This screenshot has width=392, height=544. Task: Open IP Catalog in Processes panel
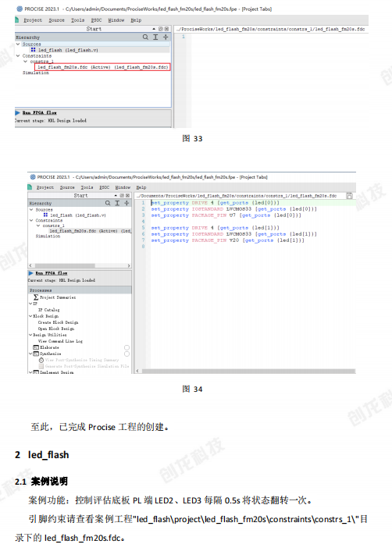pos(48,310)
